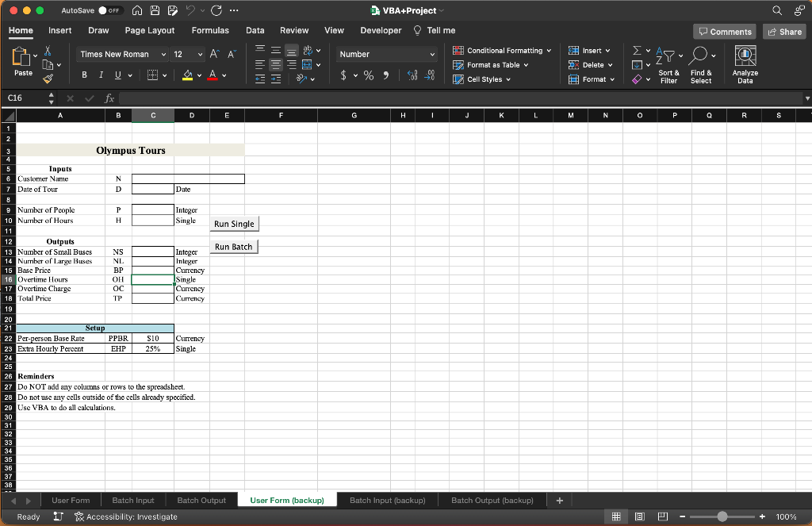Click the Percent Style icon
The height and width of the screenshot is (526, 812).
pos(369,75)
